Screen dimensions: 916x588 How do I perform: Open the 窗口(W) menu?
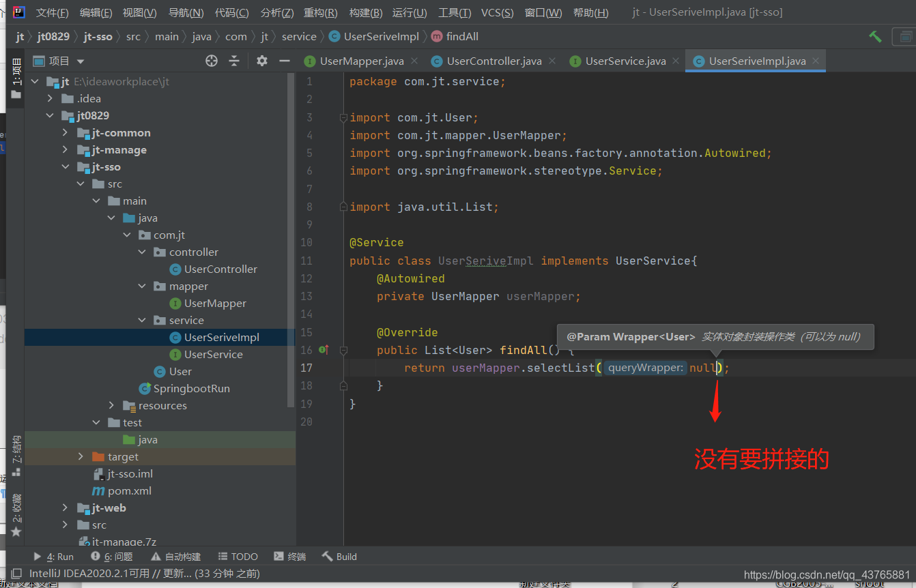(x=543, y=13)
